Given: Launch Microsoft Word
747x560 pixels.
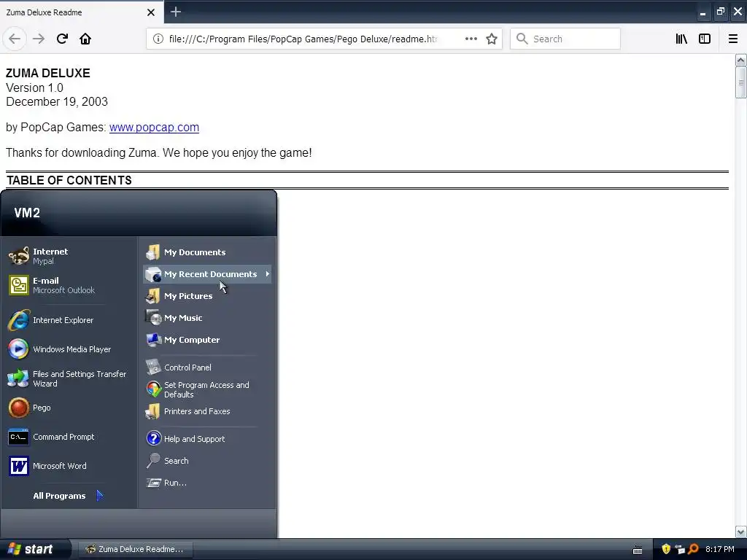Looking at the screenshot, I should 69,466.
